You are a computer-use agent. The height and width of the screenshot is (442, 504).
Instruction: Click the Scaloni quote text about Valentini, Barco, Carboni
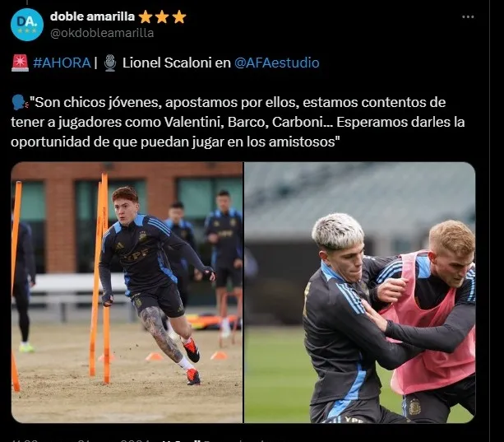tap(238, 123)
